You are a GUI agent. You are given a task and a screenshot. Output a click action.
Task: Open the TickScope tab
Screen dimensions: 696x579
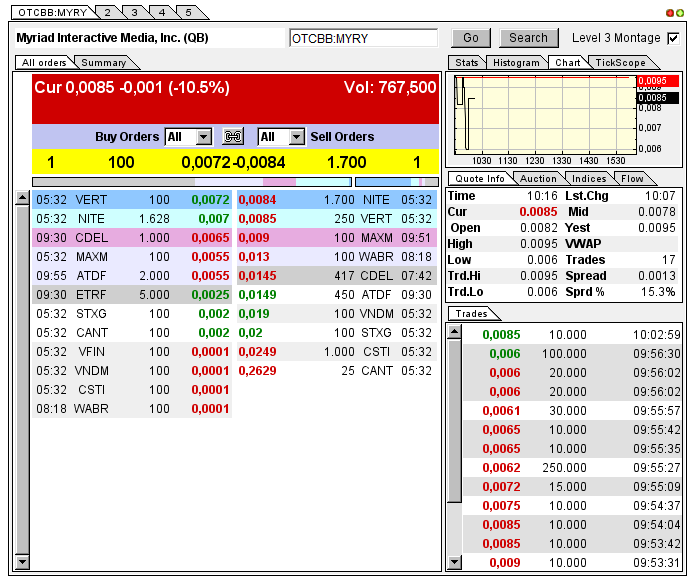[x=621, y=63]
